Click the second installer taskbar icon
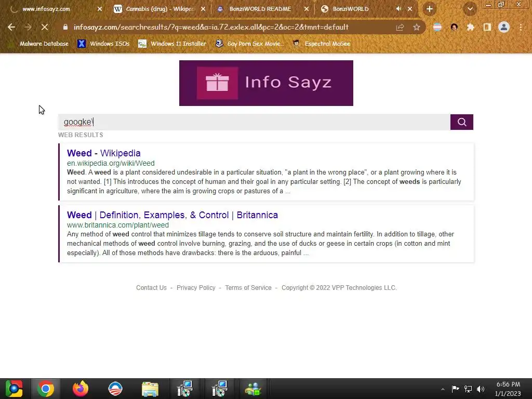The height and width of the screenshot is (399, 532). [220, 389]
